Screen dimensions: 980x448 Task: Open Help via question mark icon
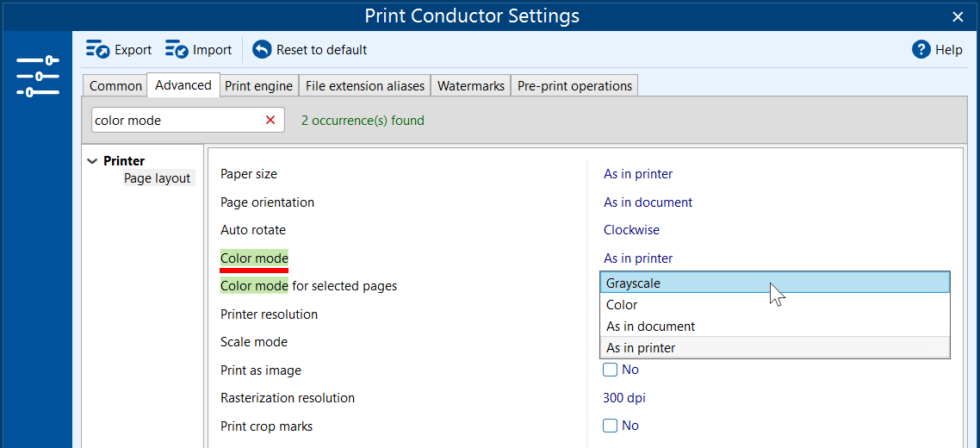(x=921, y=50)
